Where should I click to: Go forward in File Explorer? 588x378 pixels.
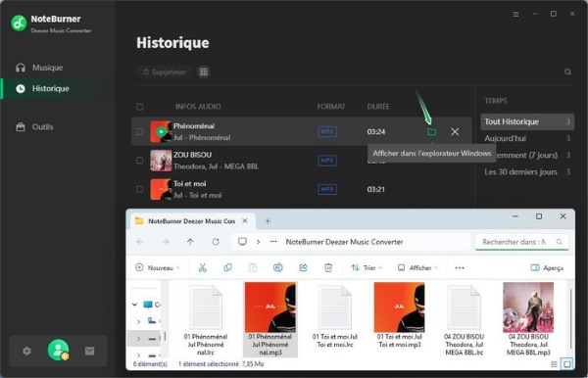pos(166,242)
